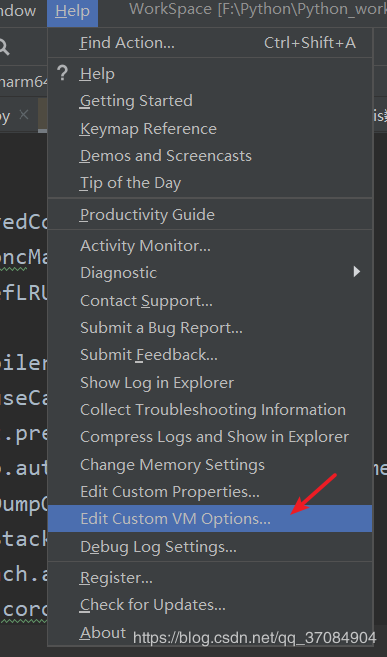387x657 pixels.
Task: Close the editor tab with the x
Action: point(24,114)
